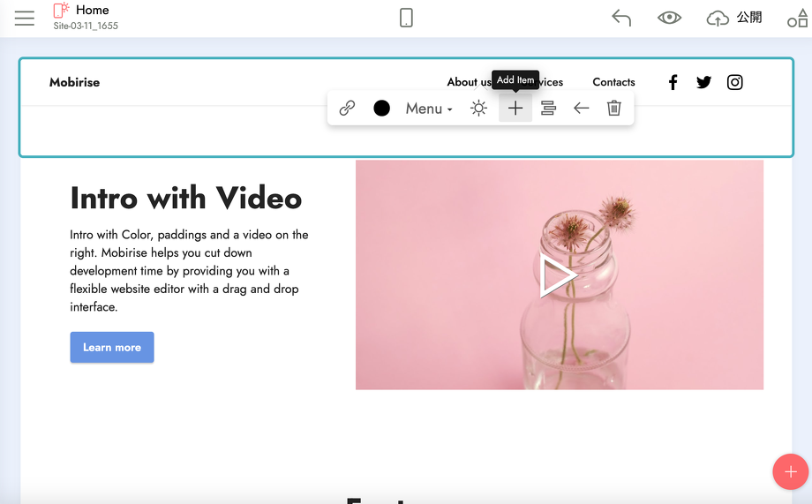812x504 pixels.
Task: Open the hamburger main menu
Action: coord(25,18)
